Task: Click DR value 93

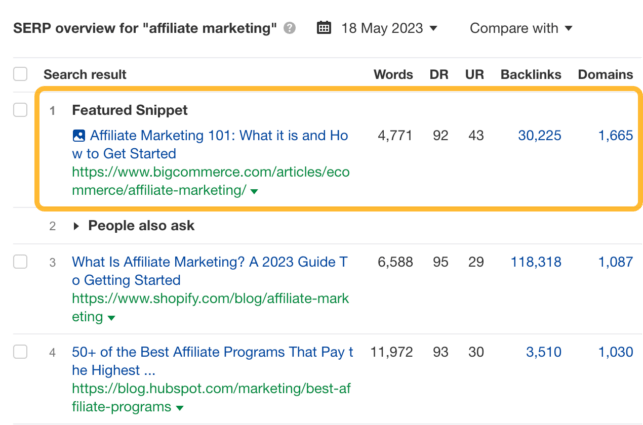Action: pyautogui.click(x=440, y=352)
